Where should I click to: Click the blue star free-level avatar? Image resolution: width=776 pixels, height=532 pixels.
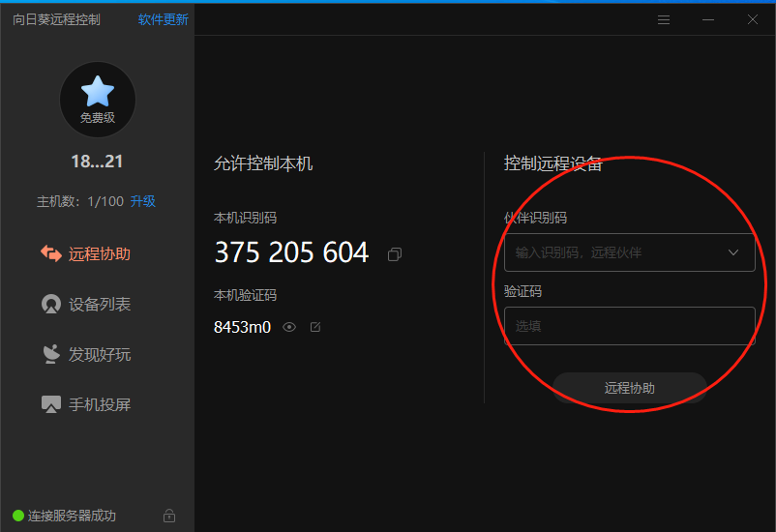coord(98,100)
